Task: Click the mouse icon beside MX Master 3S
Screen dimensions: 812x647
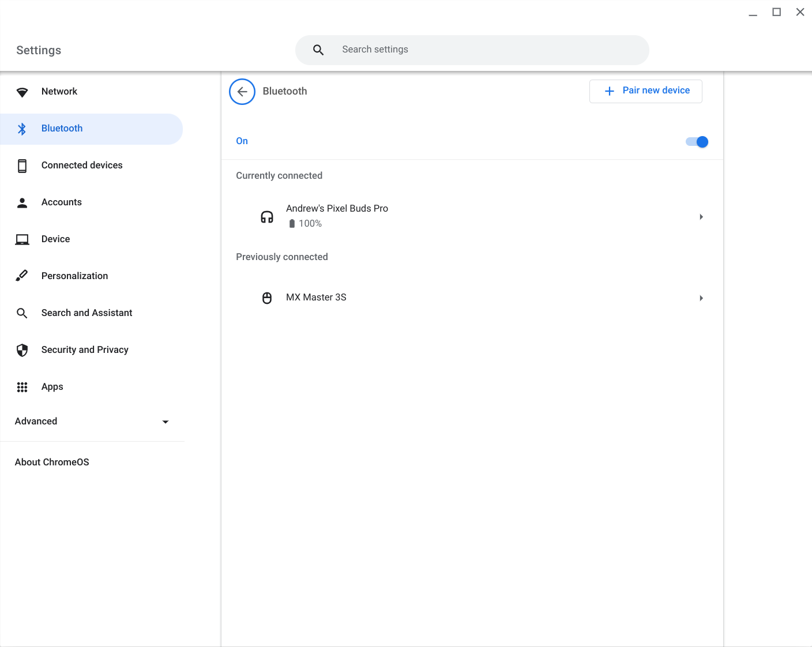Action: pos(267,298)
